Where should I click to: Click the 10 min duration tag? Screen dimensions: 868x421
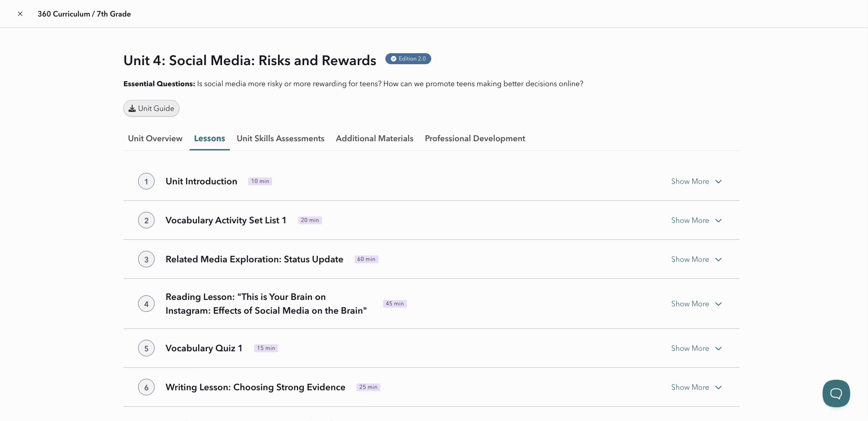click(260, 181)
